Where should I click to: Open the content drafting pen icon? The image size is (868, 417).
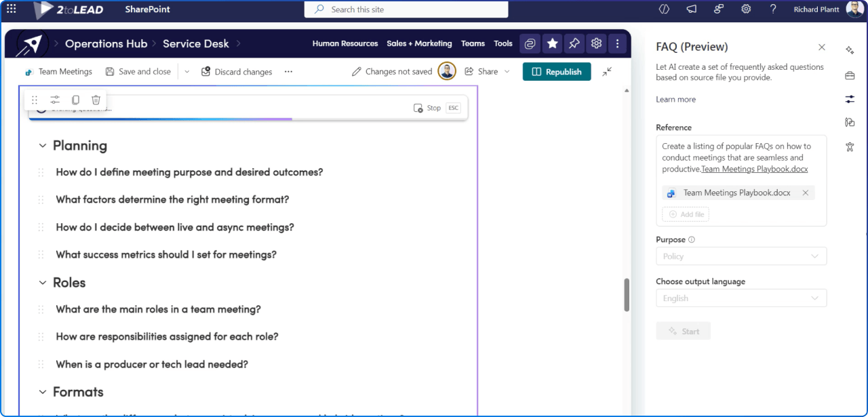pos(850,122)
